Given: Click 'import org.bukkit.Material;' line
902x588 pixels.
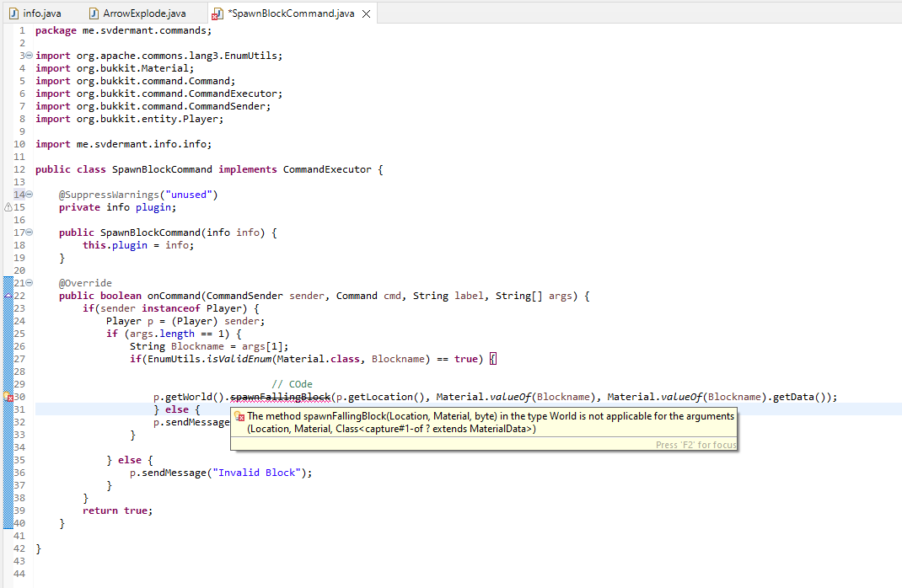Looking at the screenshot, I should click(115, 68).
